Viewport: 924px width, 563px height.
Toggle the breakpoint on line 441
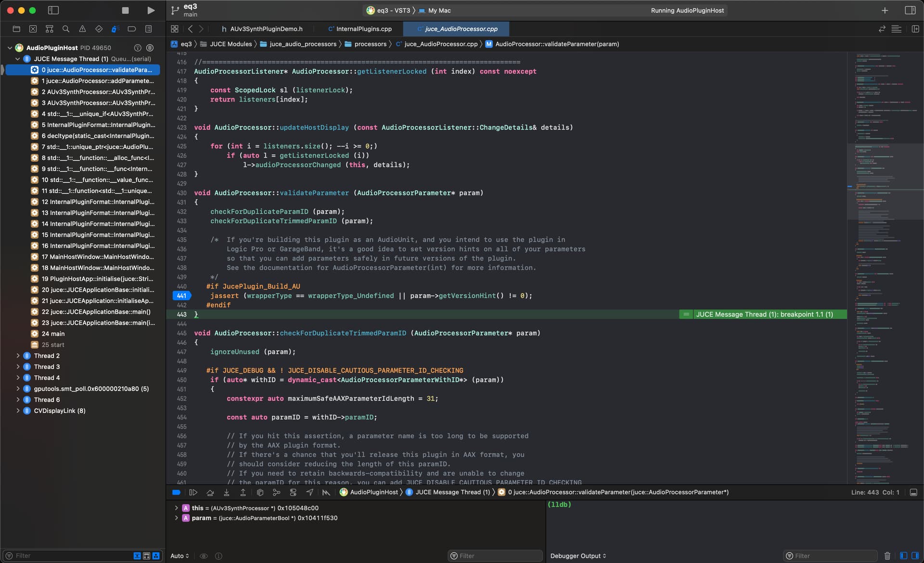(181, 296)
